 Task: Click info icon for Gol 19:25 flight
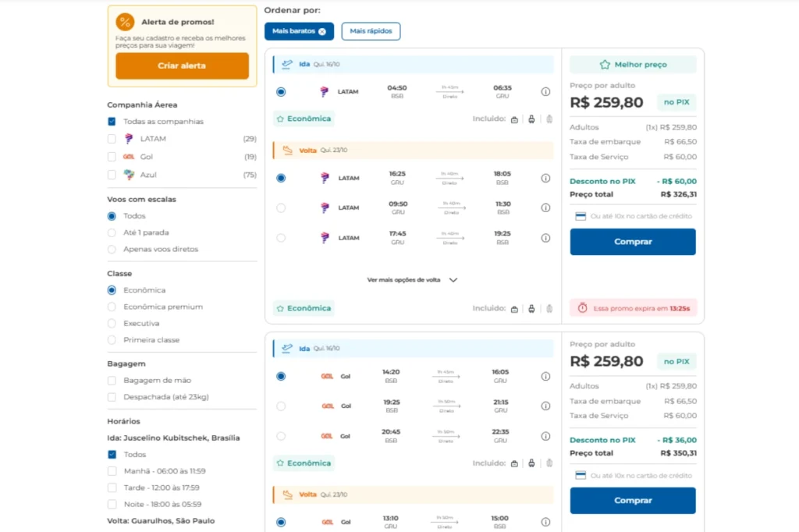[x=545, y=406]
